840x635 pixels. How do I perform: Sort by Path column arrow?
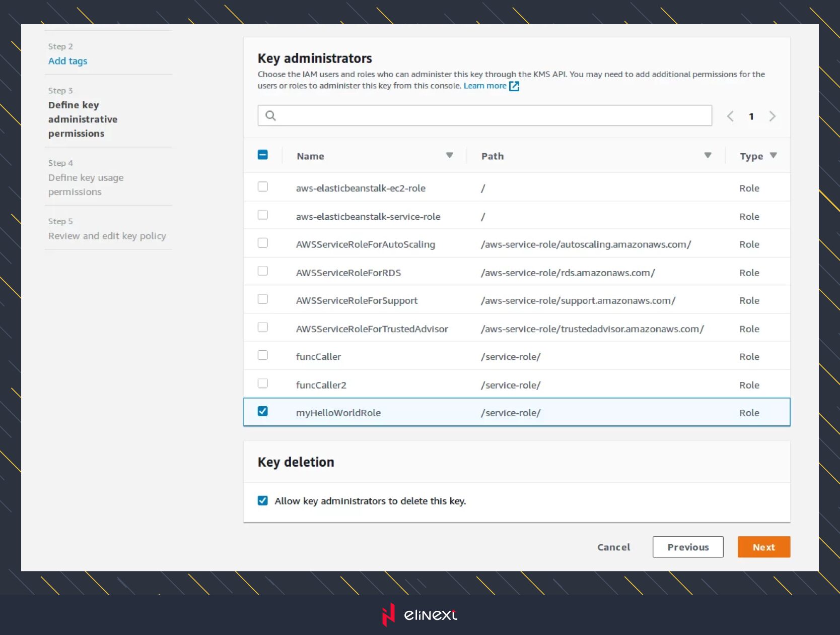708,156
